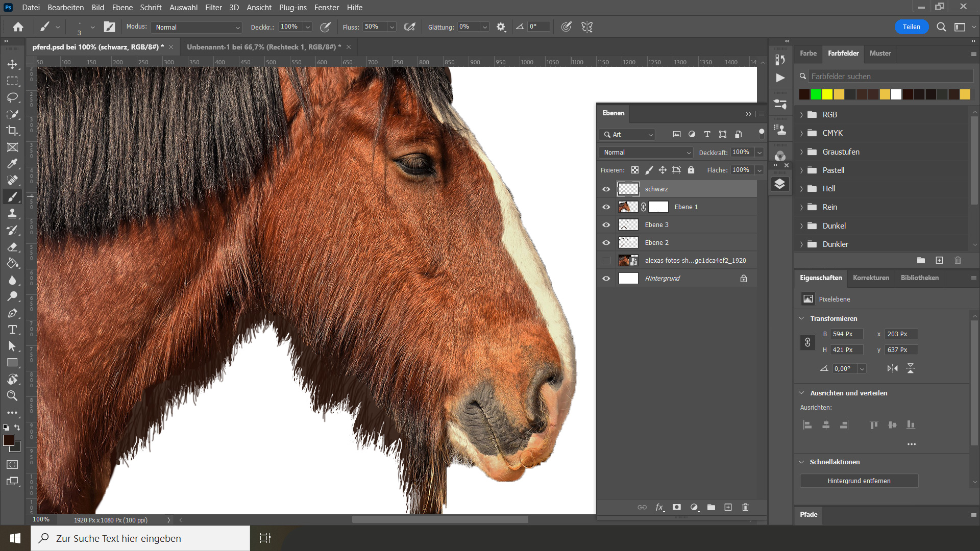Hide the Hintergrund layer
The image size is (980, 551).
(x=606, y=279)
